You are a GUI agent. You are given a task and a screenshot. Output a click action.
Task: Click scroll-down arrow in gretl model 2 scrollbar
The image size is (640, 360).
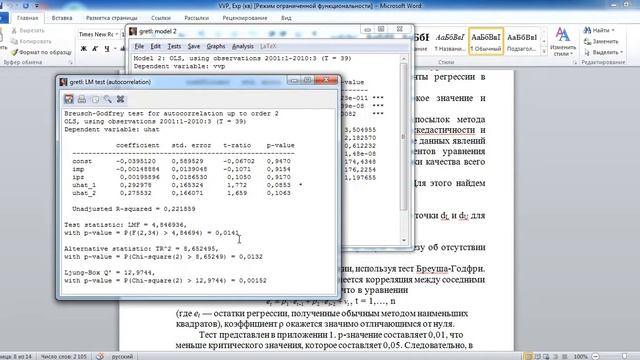point(404,240)
